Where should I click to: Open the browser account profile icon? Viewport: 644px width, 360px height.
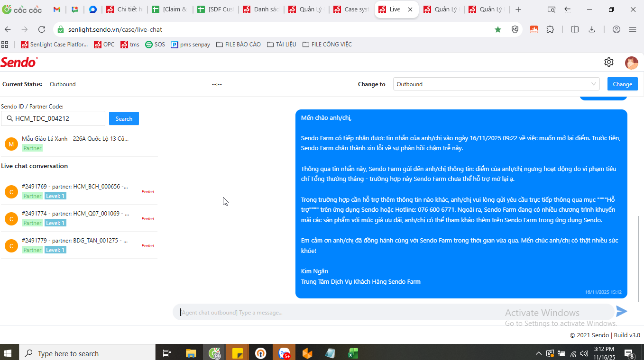[616, 29]
